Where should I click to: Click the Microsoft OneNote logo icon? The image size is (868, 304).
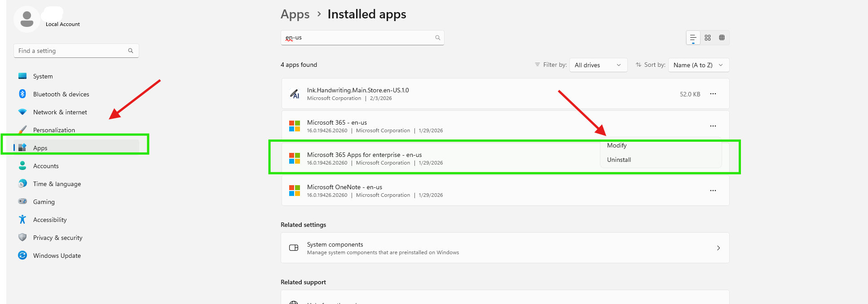pos(295,191)
